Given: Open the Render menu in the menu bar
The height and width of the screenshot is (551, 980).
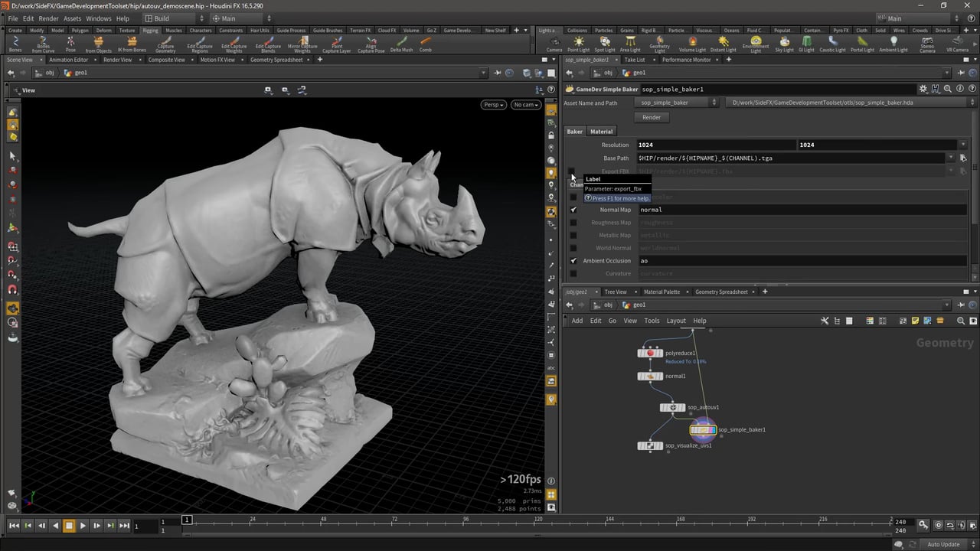Looking at the screenshot, I should pyautogui.click(x=48, y=18).
